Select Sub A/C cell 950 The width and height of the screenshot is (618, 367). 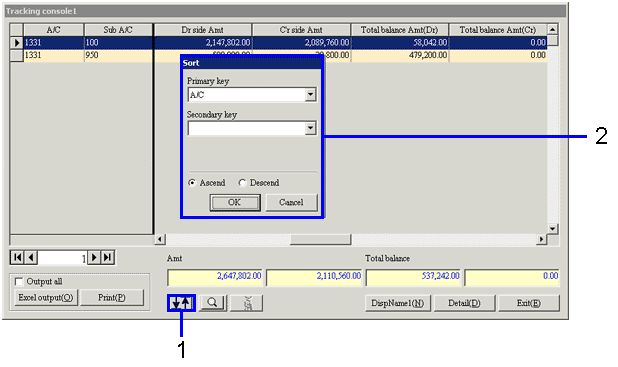point(118,55)
